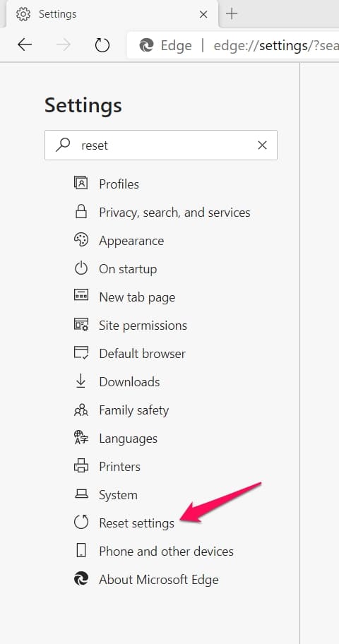This screenshot has width=339, height=644.
Task: Clear the settings search box text
Action: tap(262, 145)
